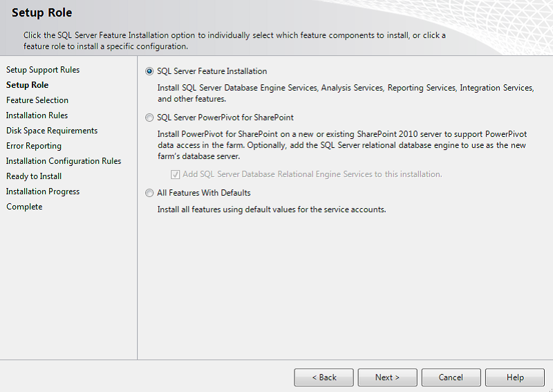The width and height of the screenshot is (553, 392).
Task: Click 'Install all features using default values' text
Action: click(272, 209)
